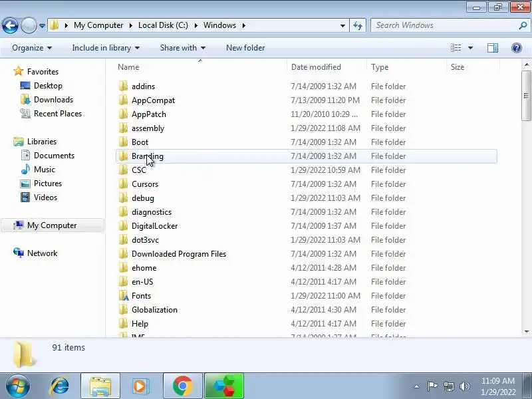Image resolution: width=532 pixels, height=399 pixels.
Task: Select the assembly folder icon
Action: (x=123, y=128)
